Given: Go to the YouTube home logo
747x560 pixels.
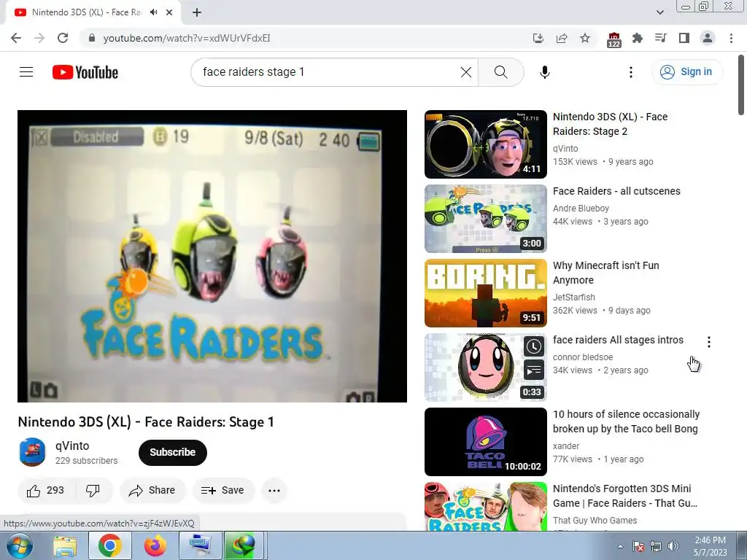Looking at the screenshot, I should (x=85, y=72).
